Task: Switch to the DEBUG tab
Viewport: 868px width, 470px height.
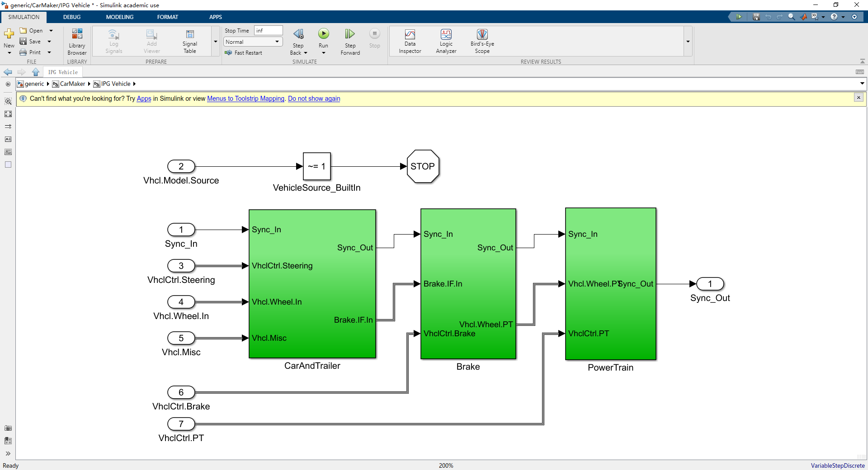Action: 72,17
